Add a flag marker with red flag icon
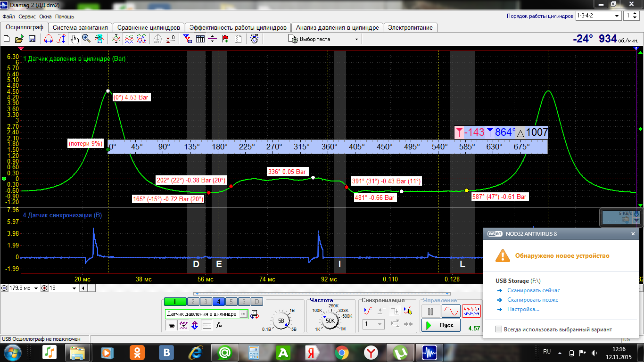 pos(225,39)
